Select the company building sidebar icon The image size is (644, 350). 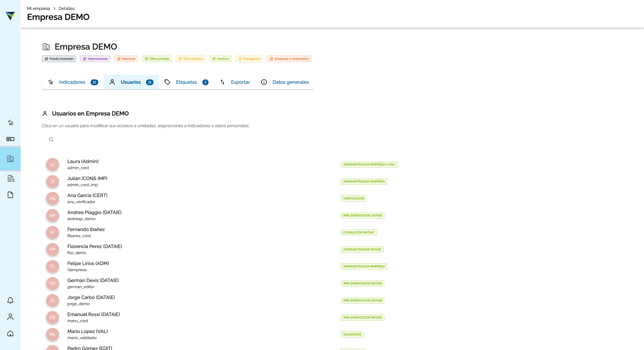coord(10,159)
